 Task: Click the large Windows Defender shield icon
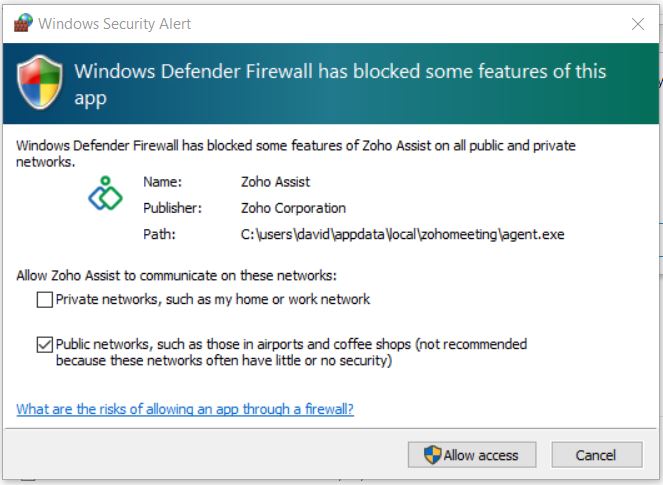point(38,82)
